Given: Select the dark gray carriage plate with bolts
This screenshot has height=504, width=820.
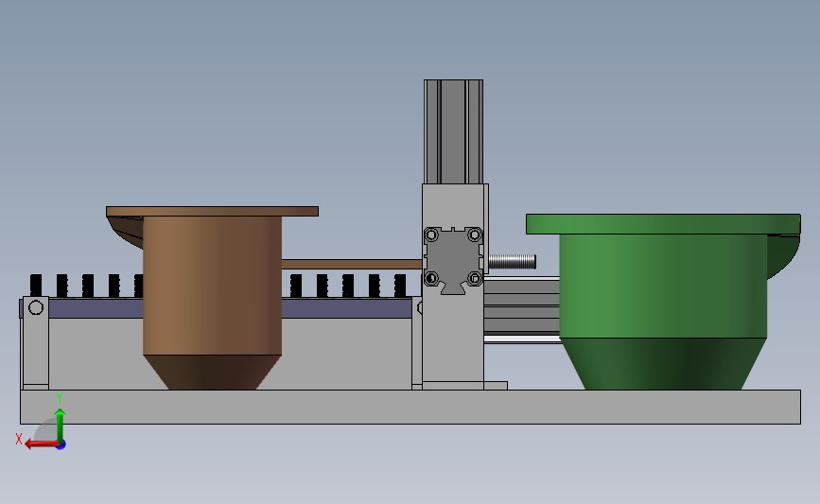Looking at the screenshot, I should pos(453,259).
